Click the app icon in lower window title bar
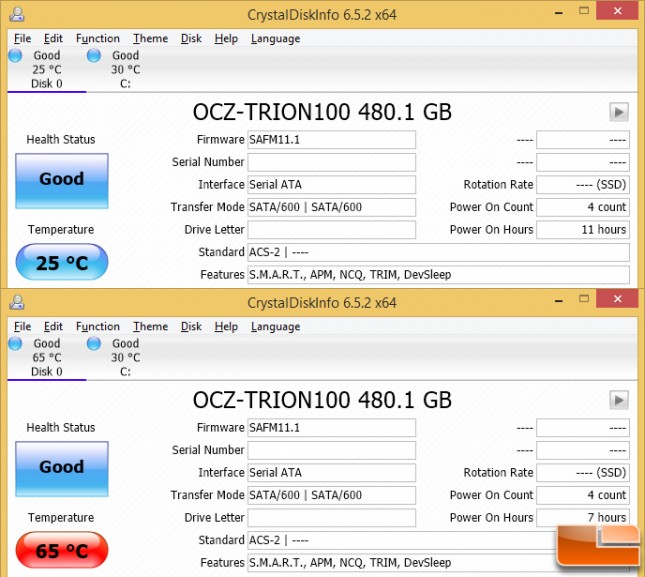Image resolution: width=645 pixels, height=577 pixels. [17, 302]
